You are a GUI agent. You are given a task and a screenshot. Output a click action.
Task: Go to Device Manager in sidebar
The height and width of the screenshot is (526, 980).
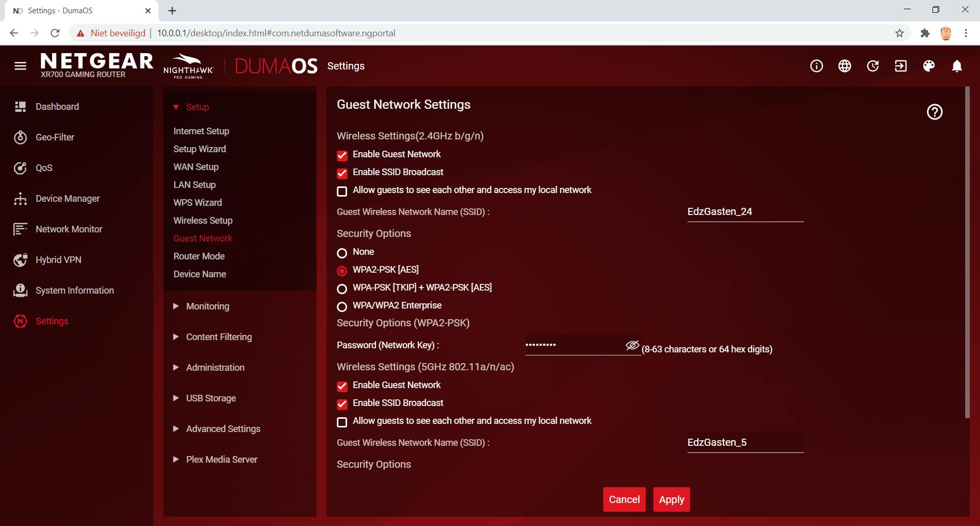(67, 199)
